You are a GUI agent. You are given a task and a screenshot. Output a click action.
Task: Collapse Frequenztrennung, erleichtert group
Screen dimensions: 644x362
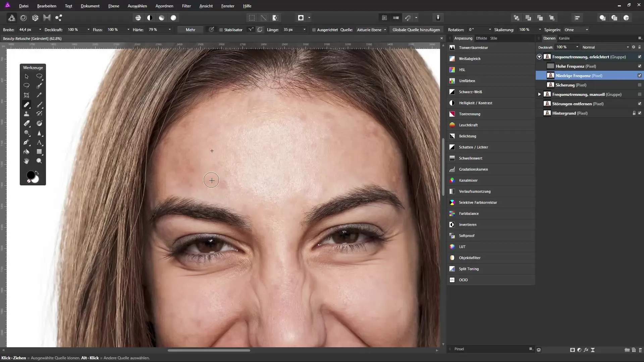click(539, 57)
